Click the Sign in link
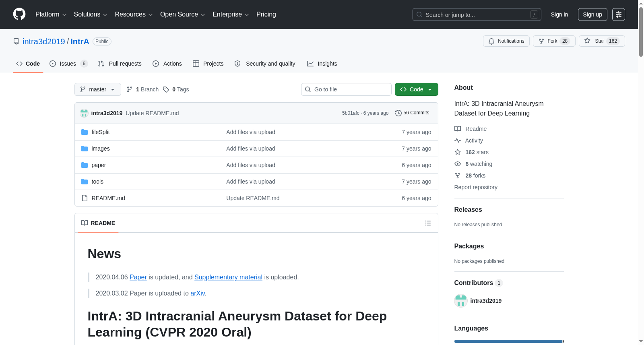This screenshot has height=345, width=644. (559, 14)
